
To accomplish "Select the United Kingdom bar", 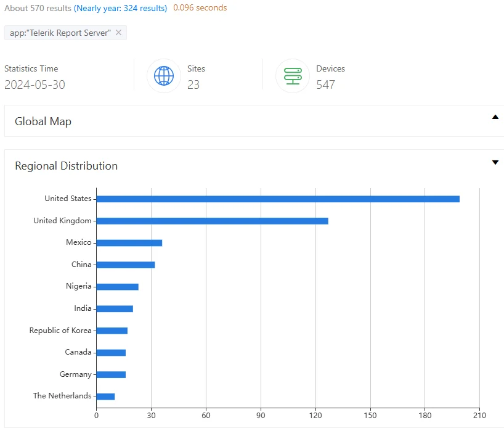I will pyautogui.click(x=213, y=221).
